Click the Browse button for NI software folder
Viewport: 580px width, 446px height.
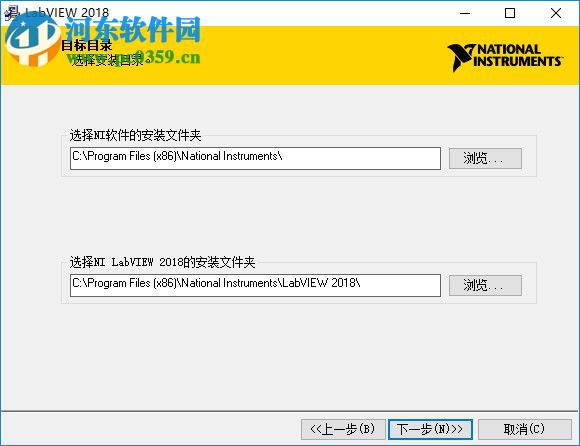click(x=485, y=159)
